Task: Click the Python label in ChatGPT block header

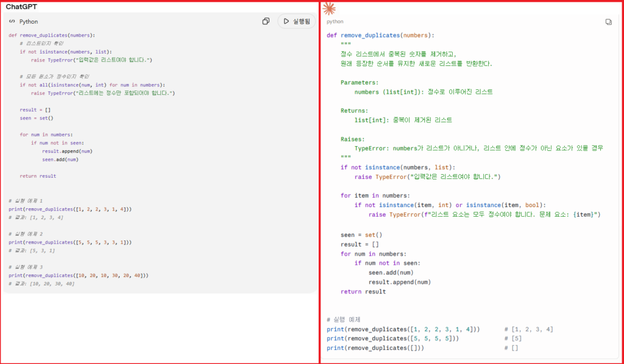Action: click(x=29, y=21)
